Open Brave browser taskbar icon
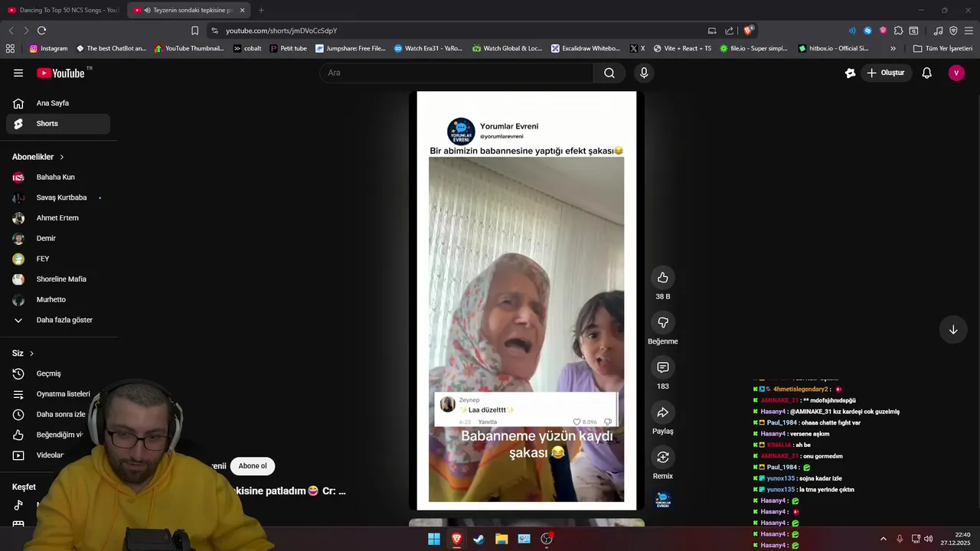This screenshot has height=551, width=980. [x=456, y=539]
